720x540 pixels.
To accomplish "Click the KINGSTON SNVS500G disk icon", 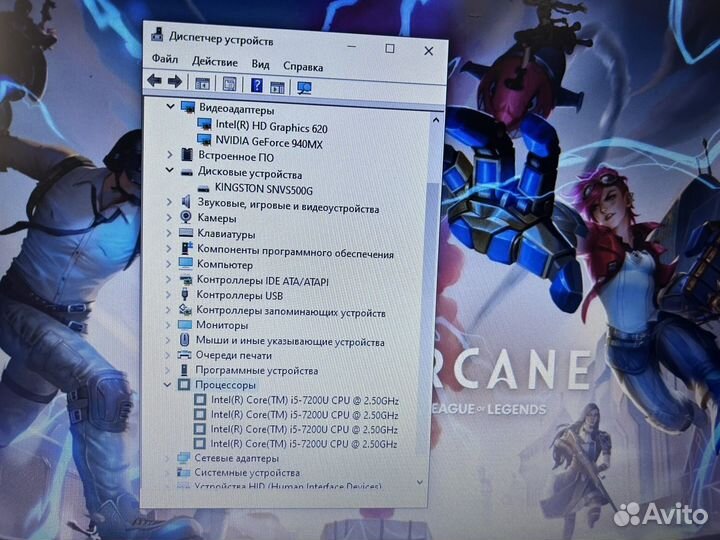I will click(203, 188).
